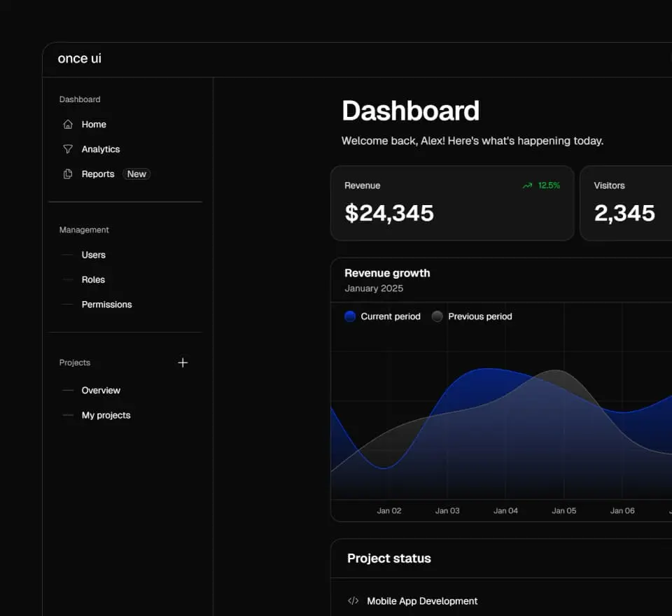Open the Mobile App Development project
Viewport: 672px width, 616px height.
point(422,601)
